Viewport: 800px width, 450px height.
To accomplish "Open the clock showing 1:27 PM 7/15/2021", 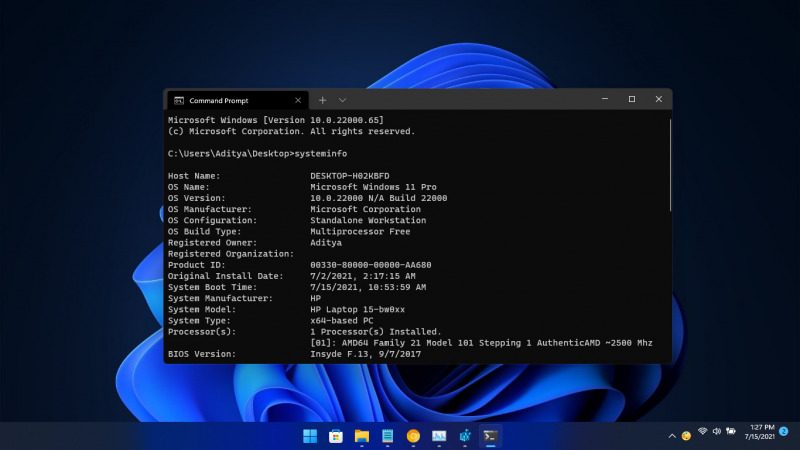I will tap(759, 432).
